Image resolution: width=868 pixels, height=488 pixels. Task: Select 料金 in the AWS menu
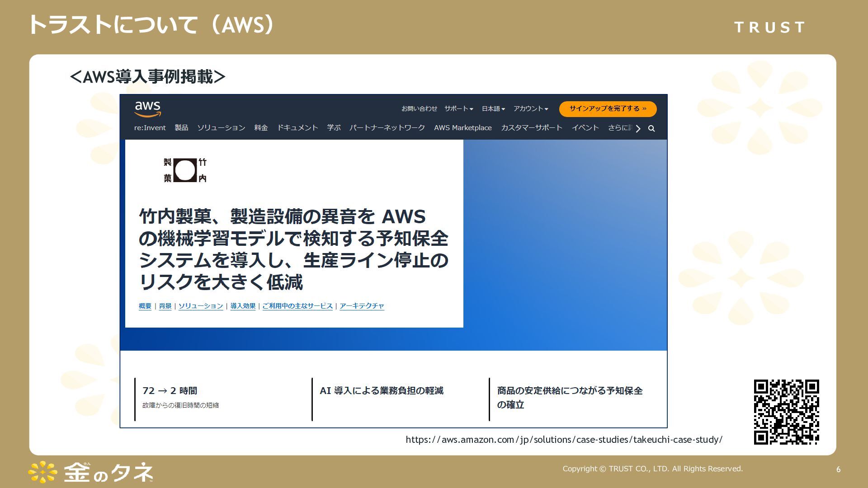coord(261,128)
